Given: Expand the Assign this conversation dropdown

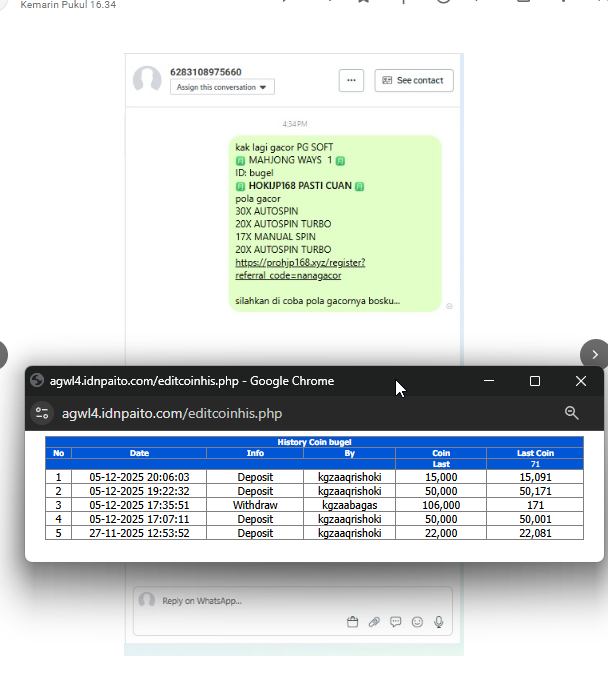Looking at the screenshot, I should point(222,87).
